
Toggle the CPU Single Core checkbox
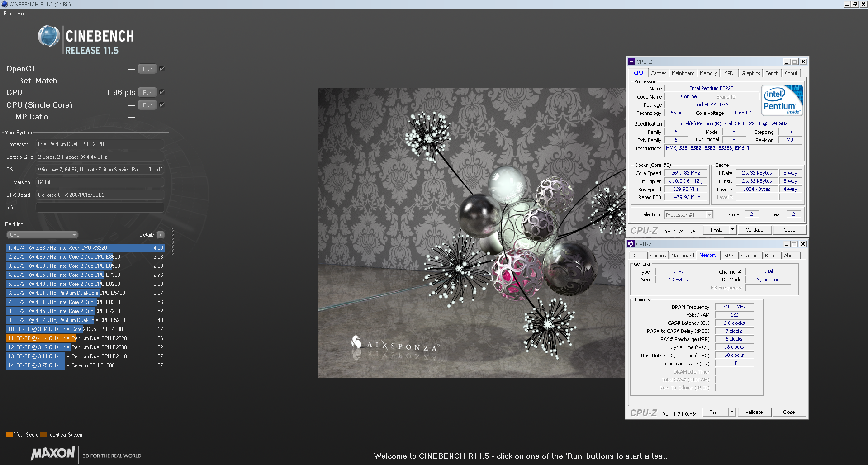click(162, 105)
